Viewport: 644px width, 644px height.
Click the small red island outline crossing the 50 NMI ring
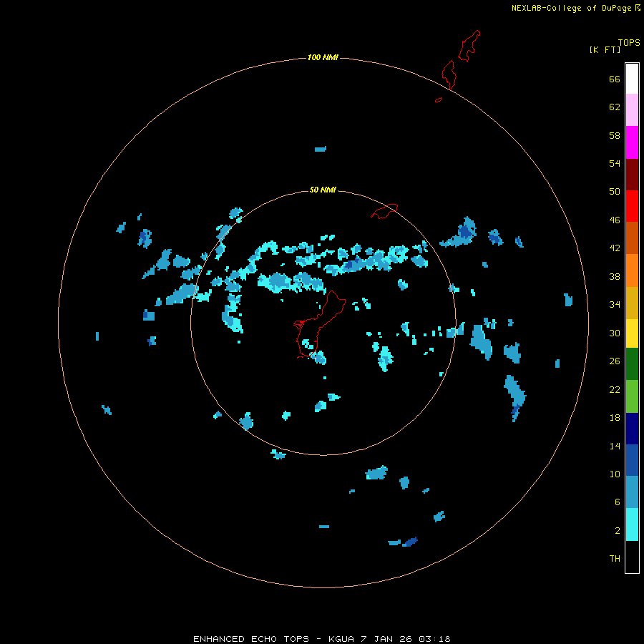point(384,211)
